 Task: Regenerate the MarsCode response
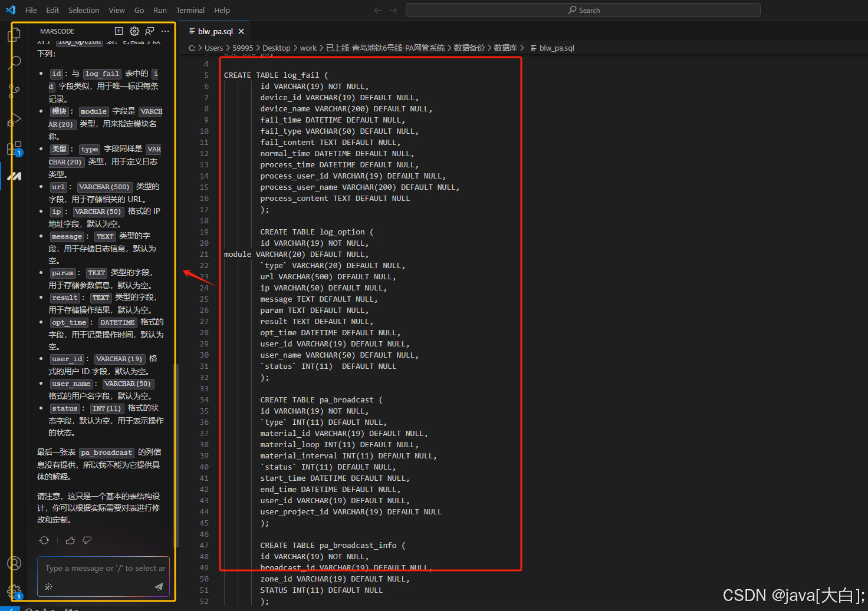(44, 540)
